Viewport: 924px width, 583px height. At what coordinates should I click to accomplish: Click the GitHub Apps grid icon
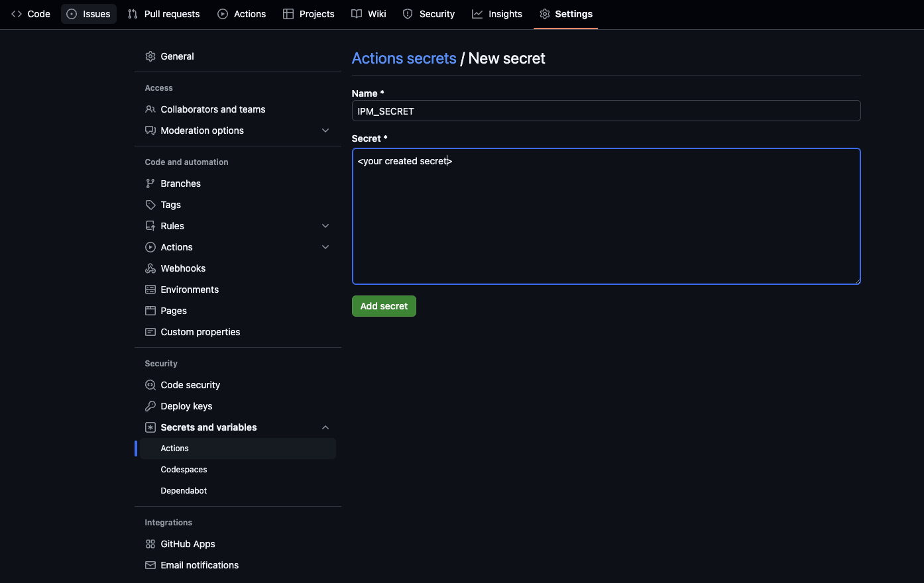pos(150,544)
